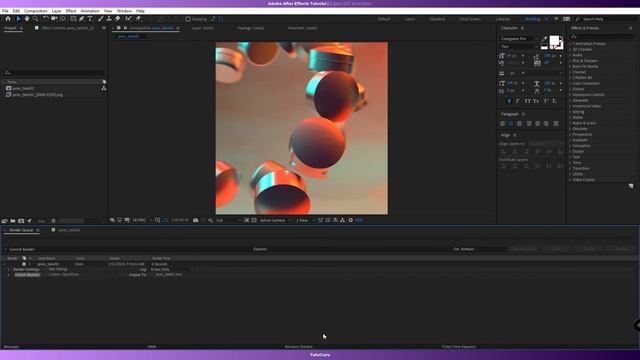The image size is (640, 360).
Task: Open the 1 View layout dropdown
Action: tap(305, 220)
